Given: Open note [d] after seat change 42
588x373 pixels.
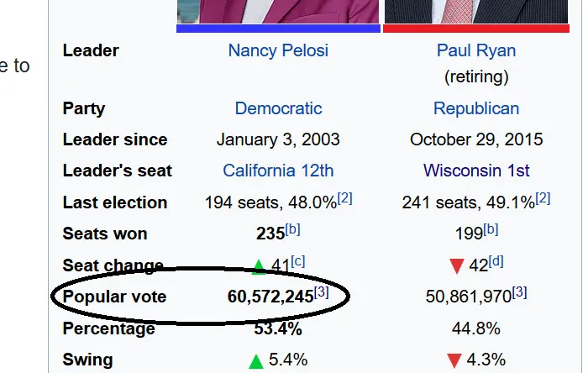Looking at the screenshot, I should coord(496,261).
